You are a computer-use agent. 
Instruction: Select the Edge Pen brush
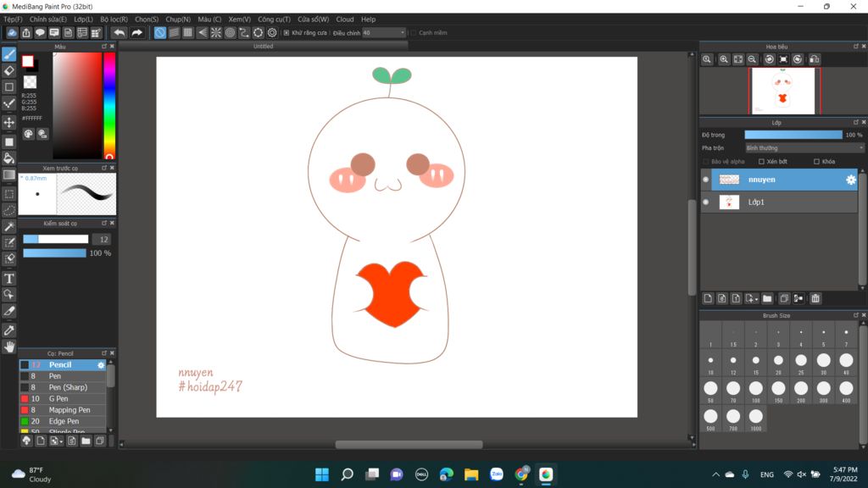click(63, 421)
